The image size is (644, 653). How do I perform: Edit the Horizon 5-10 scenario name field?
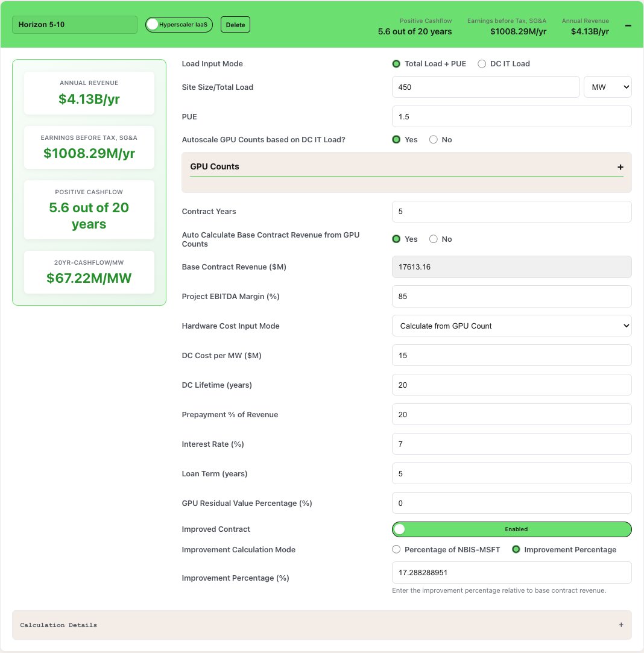(x=75, y=25)
